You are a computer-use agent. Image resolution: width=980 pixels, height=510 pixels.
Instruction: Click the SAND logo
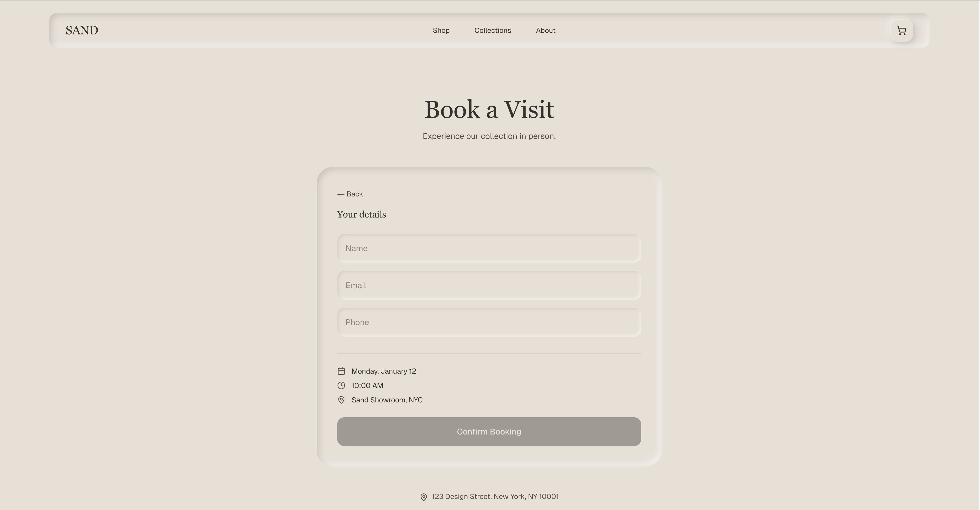(x=82, y=30)
